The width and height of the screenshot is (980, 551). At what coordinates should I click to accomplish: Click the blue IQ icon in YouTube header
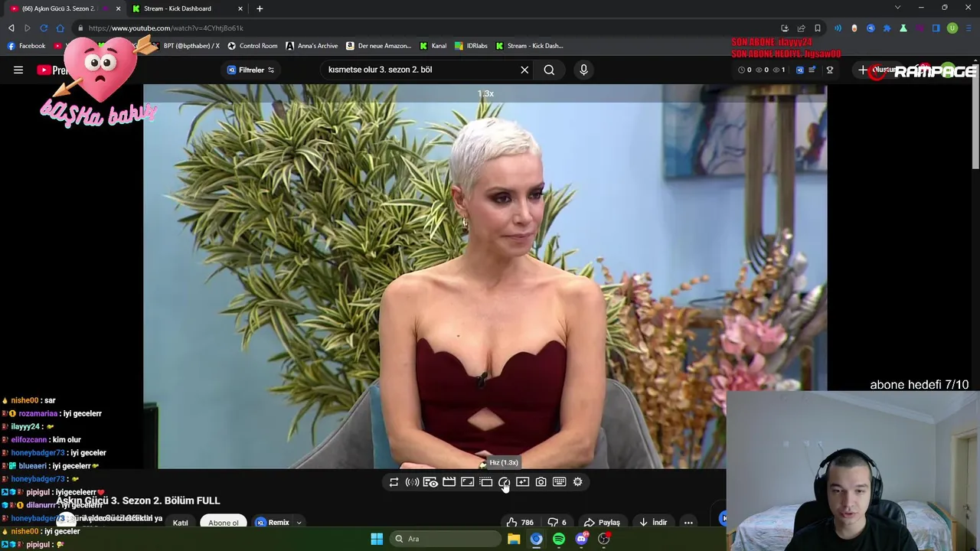[799, 70]
